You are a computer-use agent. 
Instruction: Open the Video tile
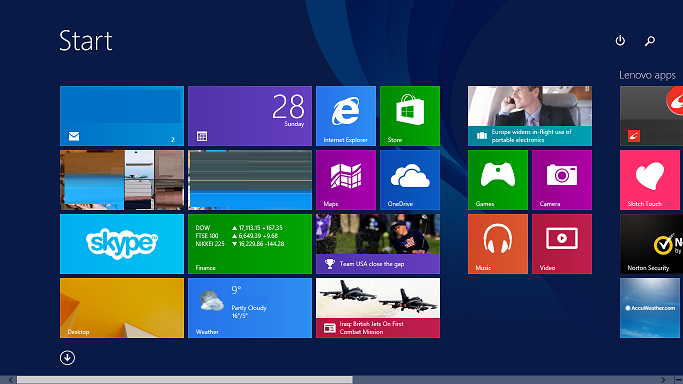[x=562, y=244]
